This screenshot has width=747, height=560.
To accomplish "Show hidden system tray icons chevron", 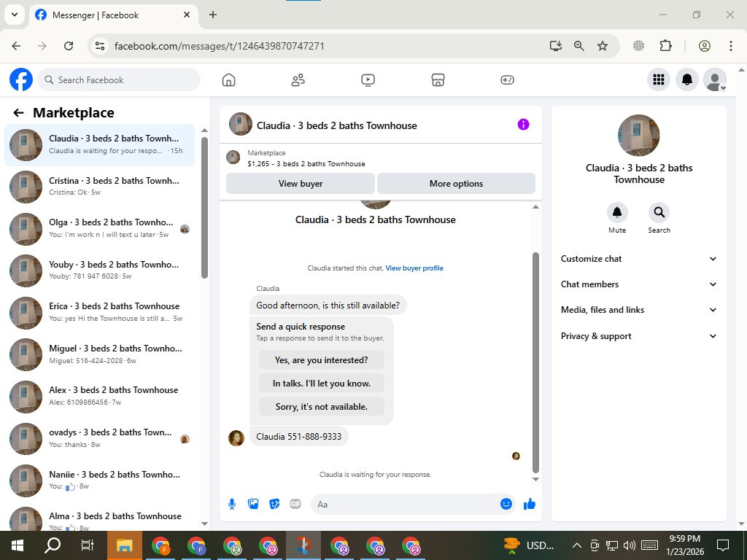I will click(576, 545).
